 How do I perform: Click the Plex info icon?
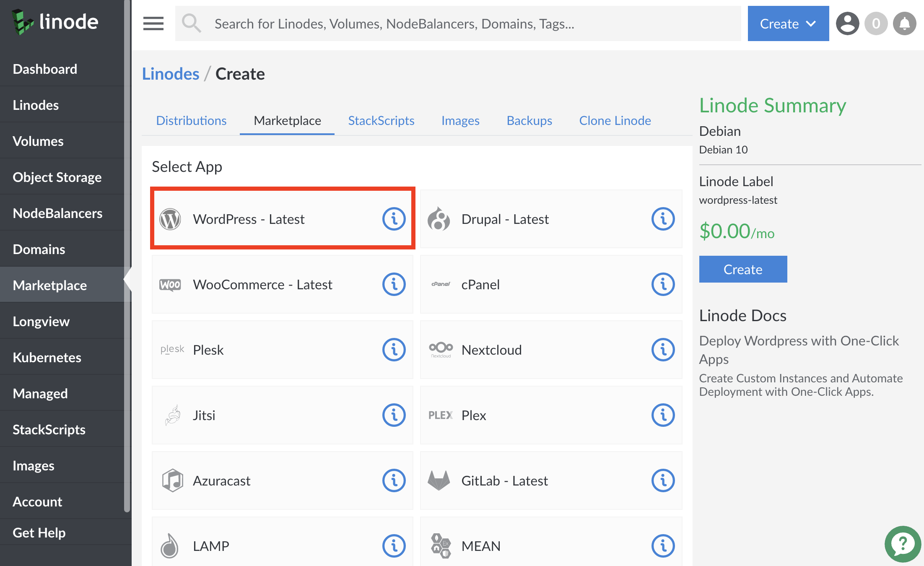pos(662,415)
